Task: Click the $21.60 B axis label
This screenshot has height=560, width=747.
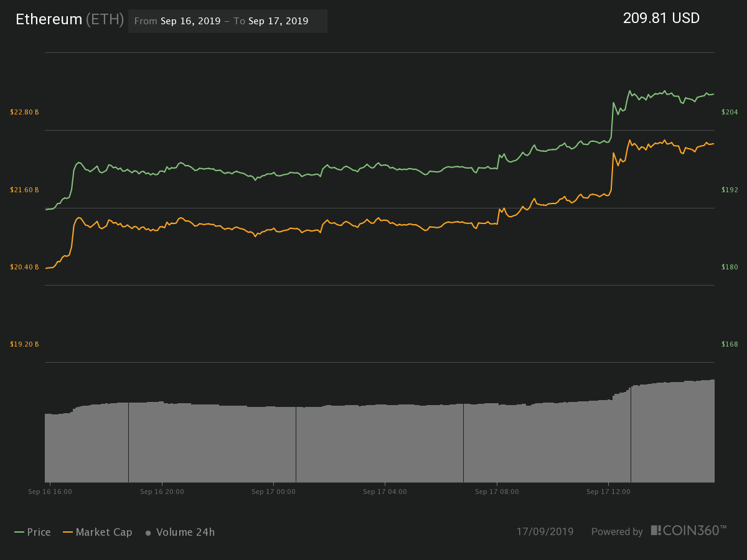Action: pyautogui.click(x=24, y=190)
